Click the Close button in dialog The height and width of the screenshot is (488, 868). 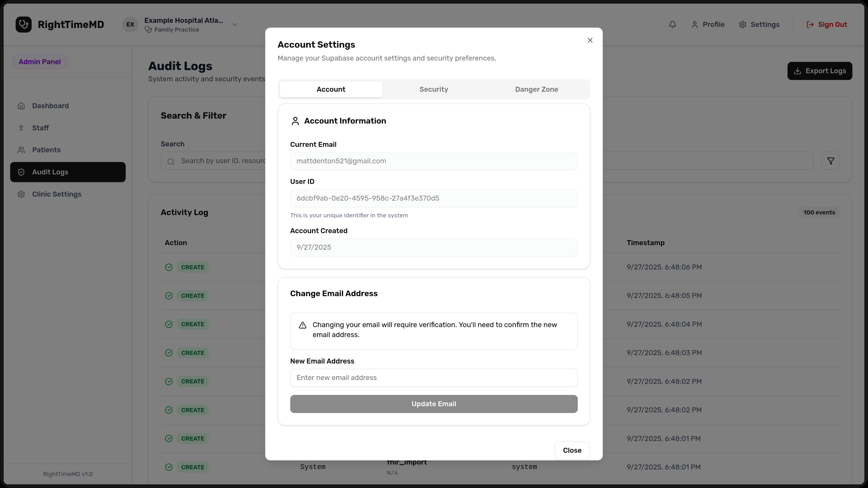572,450
